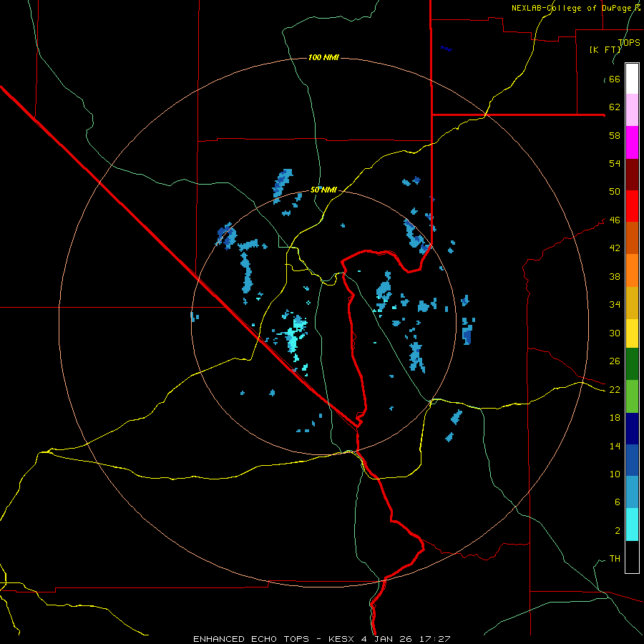Screen dimensions: 644x644
Task: Pick the bright orange legend swatch
Action: [632, 270]
